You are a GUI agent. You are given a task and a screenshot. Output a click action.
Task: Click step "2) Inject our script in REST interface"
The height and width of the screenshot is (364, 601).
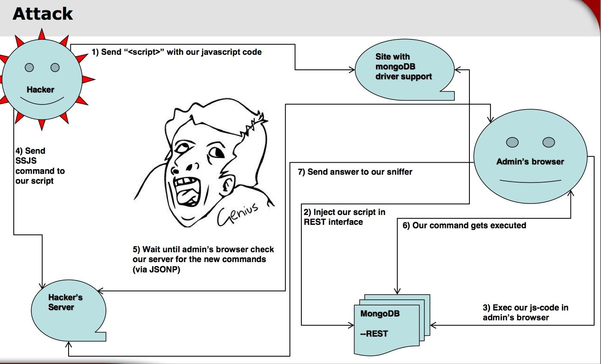click(x=345, y=217)
